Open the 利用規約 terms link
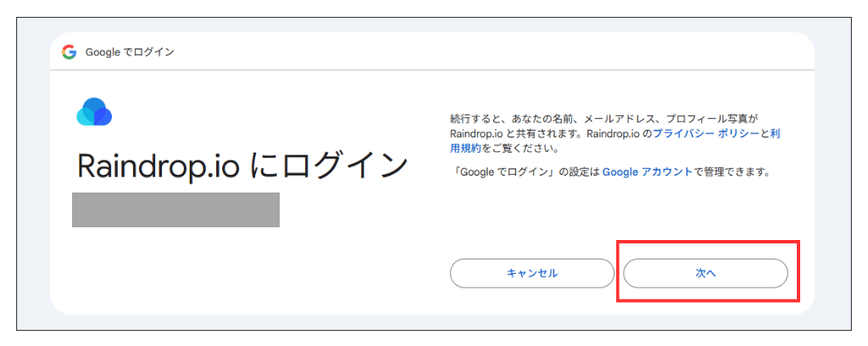Viewport: 868px width, 346px height. click(x=465, y=148)
